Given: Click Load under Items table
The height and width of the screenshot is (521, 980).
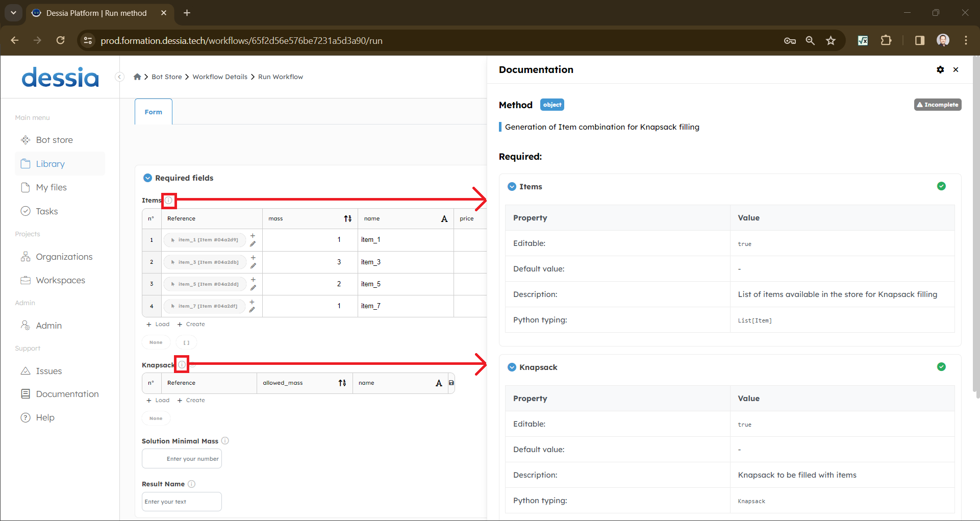Looking at the screenshot, I should 158,325.
